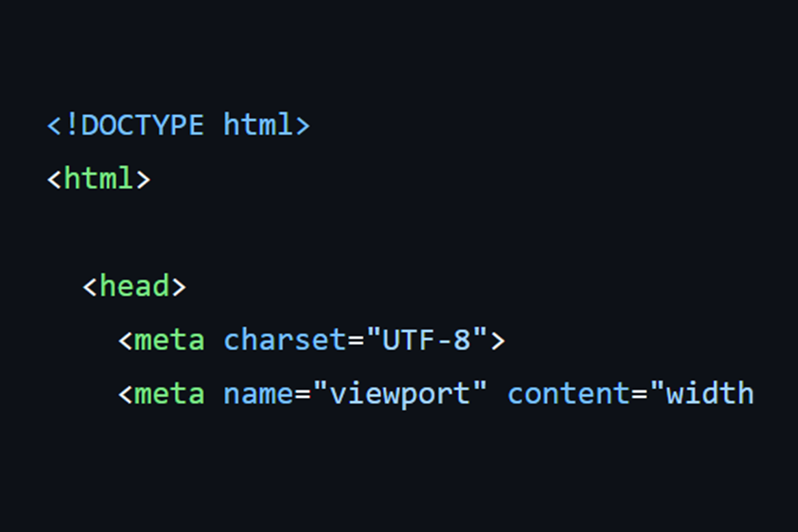Image resolution: width=798 pixels, height=532 pixels.
Task: Click the head tag name
Action: pos(134,286)
